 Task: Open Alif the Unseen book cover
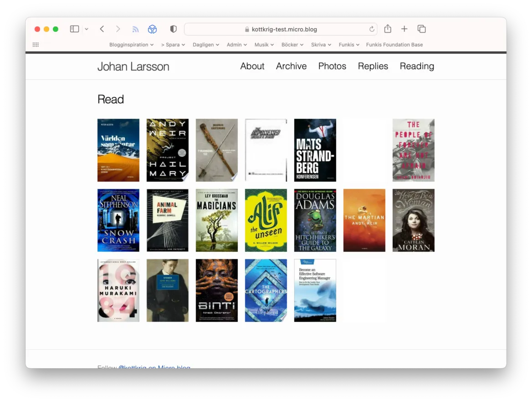[x=266, y=220]
